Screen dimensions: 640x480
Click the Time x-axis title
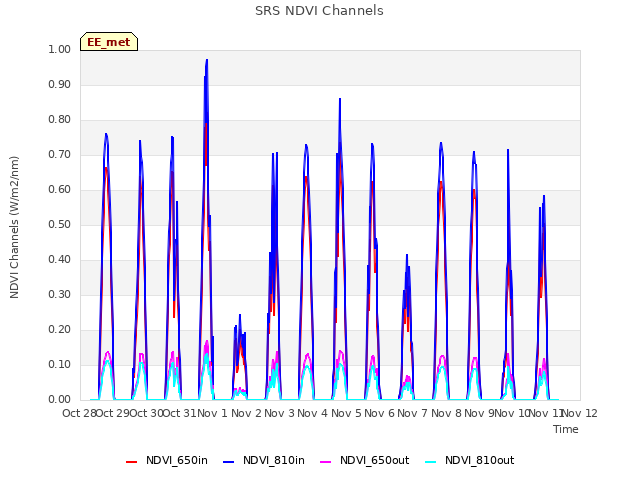point(566,429)
